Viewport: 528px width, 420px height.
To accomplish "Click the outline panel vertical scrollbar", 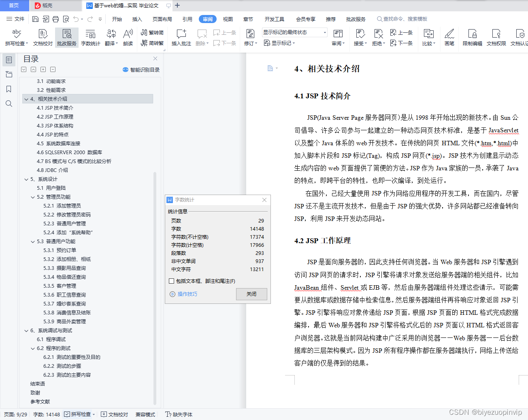I will coord(155,288).
